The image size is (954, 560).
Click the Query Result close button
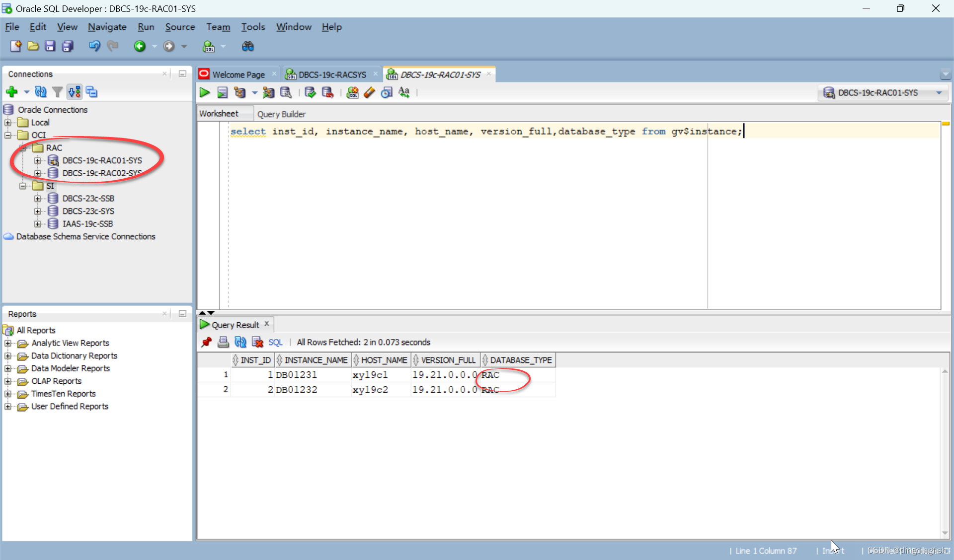266,324
